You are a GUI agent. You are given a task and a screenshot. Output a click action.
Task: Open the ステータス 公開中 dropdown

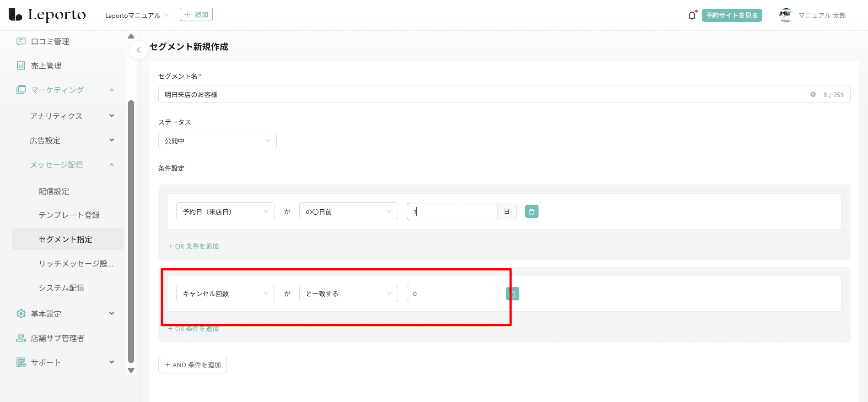217,141
